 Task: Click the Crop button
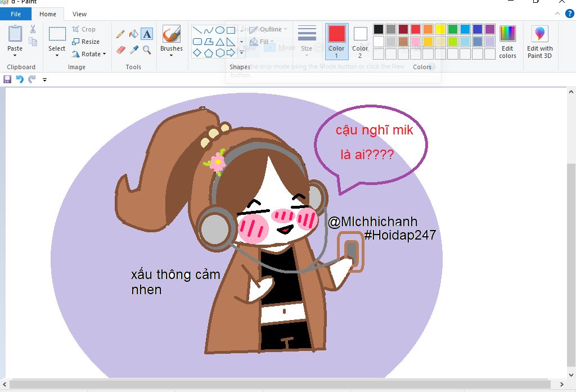pyautogui.click(x=84, y=29)
